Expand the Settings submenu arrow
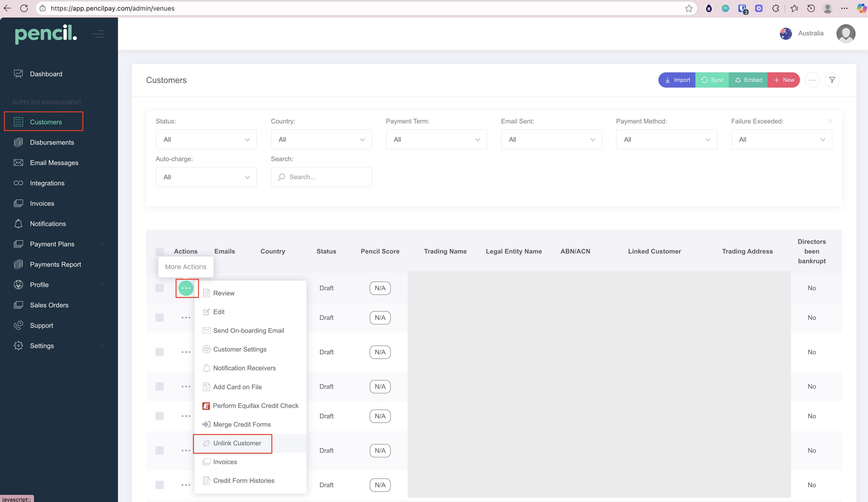Viewport: 868px width, 502px height. tap(102, 346)
